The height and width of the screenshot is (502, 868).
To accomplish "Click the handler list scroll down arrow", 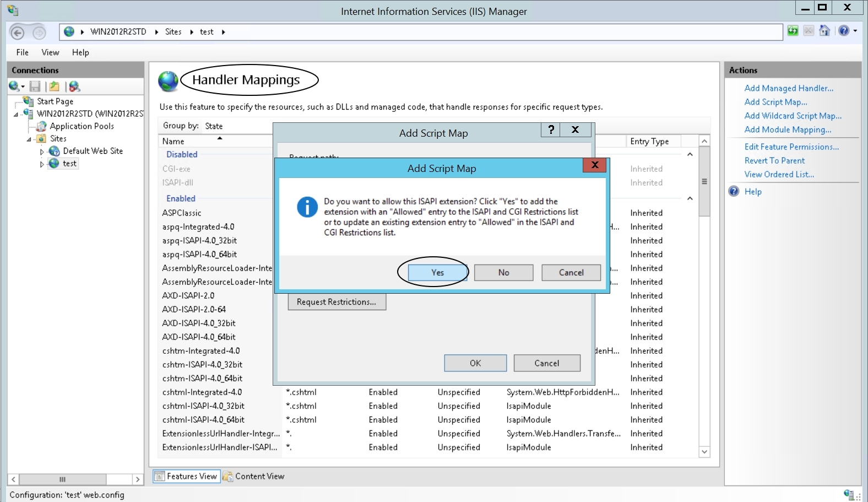I will [704, 452].
